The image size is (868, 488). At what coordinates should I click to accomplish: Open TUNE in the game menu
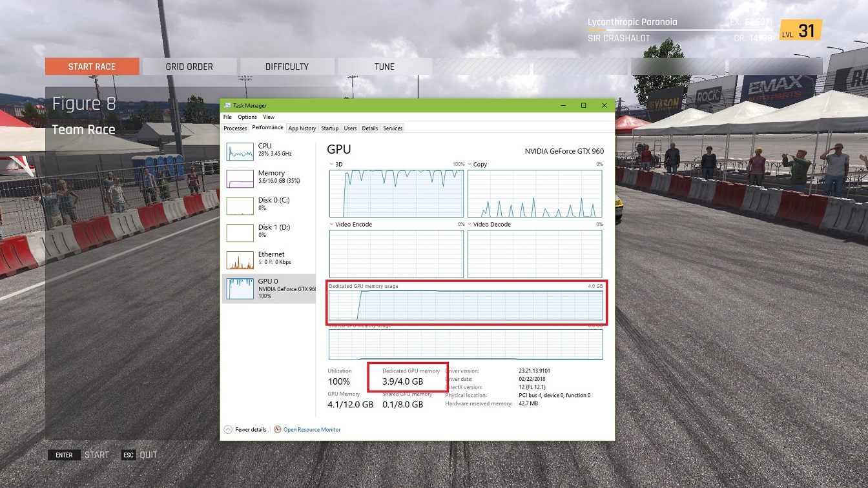(x=384, y=66)
